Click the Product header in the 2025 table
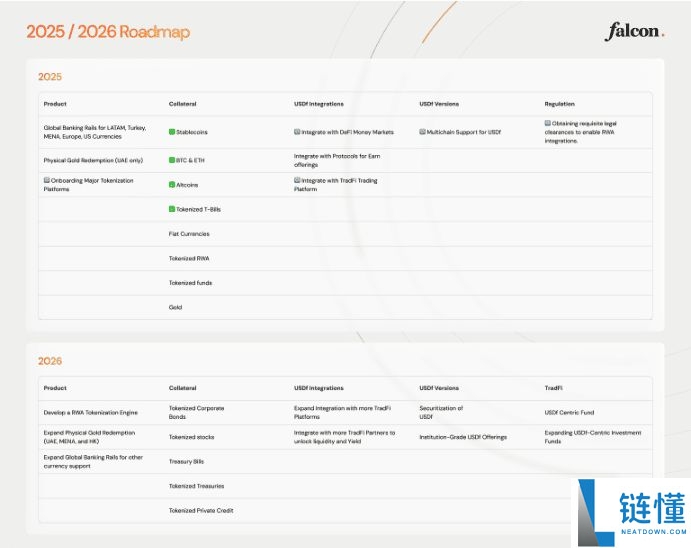This screenshot has width=691, height=548. tap(55, 104)
